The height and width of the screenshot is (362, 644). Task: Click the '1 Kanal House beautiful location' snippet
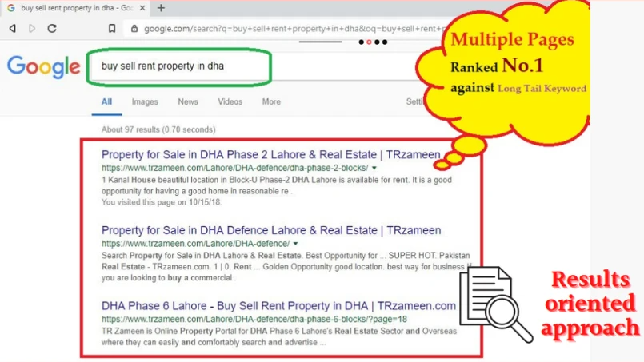[x=277, y=185]
